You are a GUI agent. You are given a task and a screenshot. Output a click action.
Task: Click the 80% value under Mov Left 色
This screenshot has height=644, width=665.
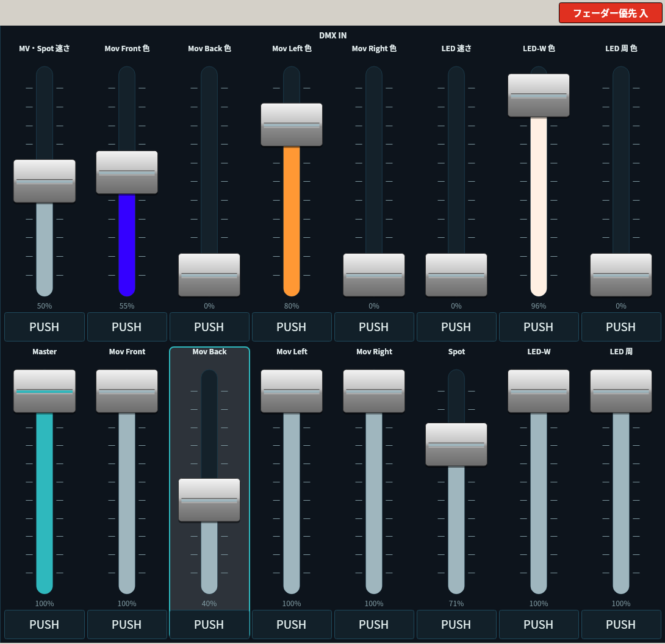point(292,306)
